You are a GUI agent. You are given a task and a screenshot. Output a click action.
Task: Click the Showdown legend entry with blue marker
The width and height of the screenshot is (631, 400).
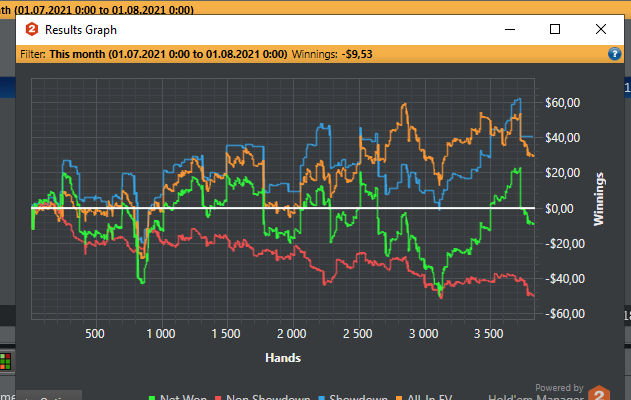(353, 397)
